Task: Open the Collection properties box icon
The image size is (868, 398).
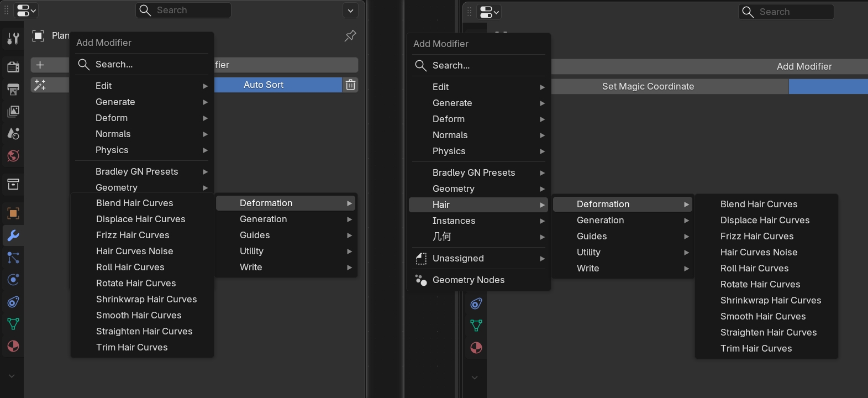Action: (x=13, y=184)
